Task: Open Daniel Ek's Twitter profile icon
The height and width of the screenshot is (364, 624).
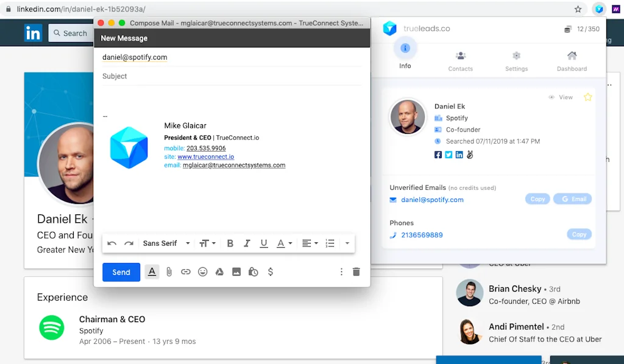Action: pyautogui.click(x=448, y=155)
